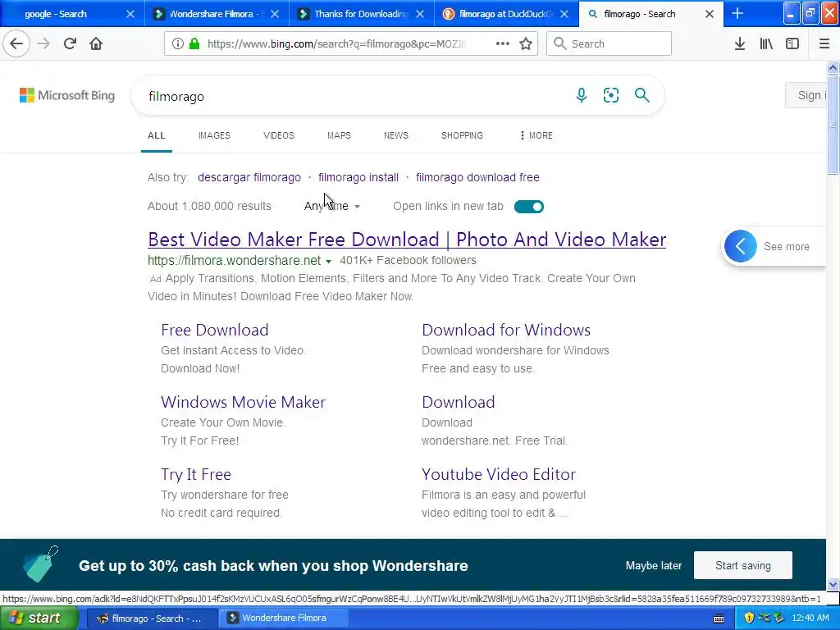Open the Firefox downloads panel
This screenshot has width=840, height=630.
pyautogui.click(x=740, y=43)
